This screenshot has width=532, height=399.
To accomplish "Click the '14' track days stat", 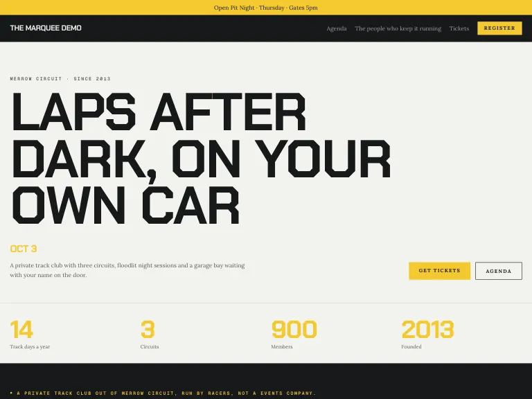I will (21, 330).
